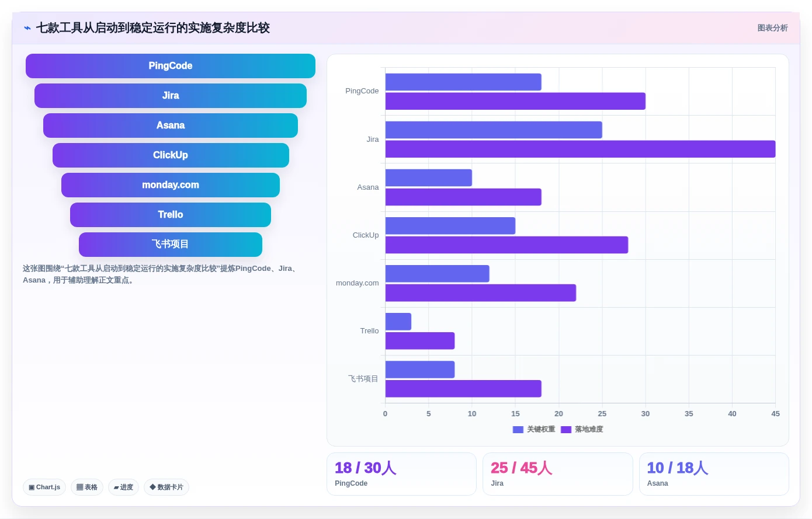The height and width of the screenshot is (519, 812).
Task: Click PingCode's 落地难度 bar in chart
Action: click(x=515, y=101)
